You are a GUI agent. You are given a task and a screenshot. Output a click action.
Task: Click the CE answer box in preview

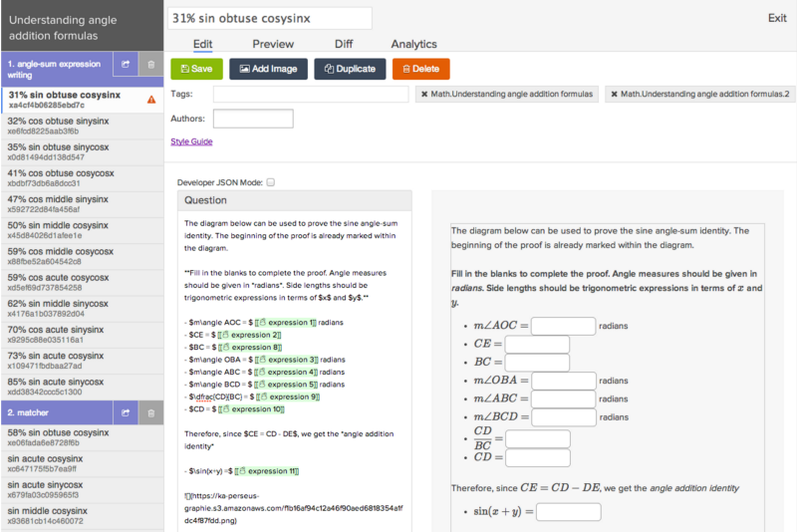pyautogui.click(x=537, y=345)
